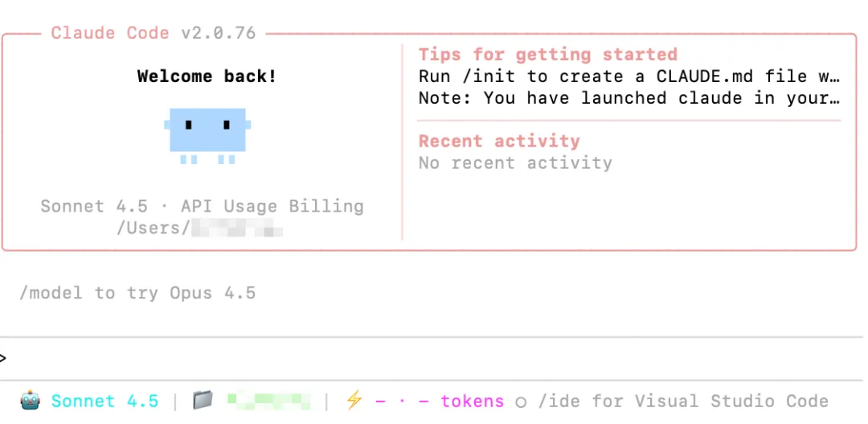Click the Sonnet 4.5 · API Usage Billing line
This screenshot has height=424, width=868.
tap(202, 206)
